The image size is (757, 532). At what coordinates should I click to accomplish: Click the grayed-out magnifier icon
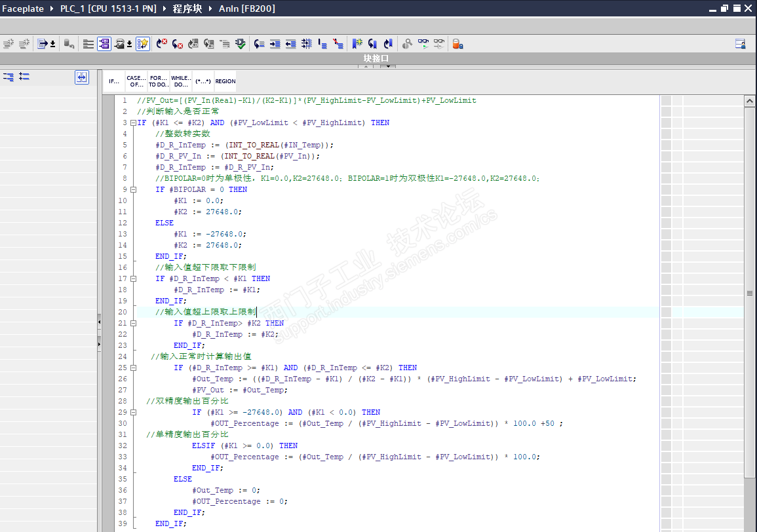click(x=407, y=44)
